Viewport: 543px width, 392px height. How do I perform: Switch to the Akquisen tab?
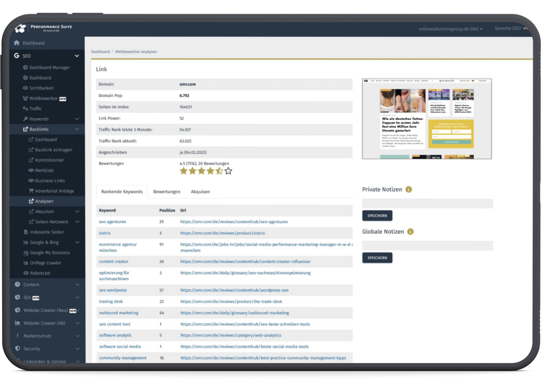[x=200, y=192]
